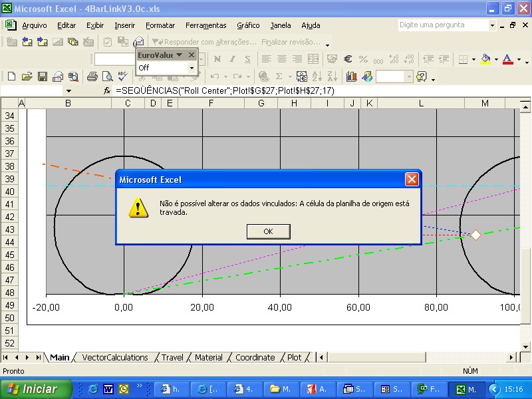The width and height of the screenshot is (532, 399).
Task: Click the Print icon
Action: point(92,76)
